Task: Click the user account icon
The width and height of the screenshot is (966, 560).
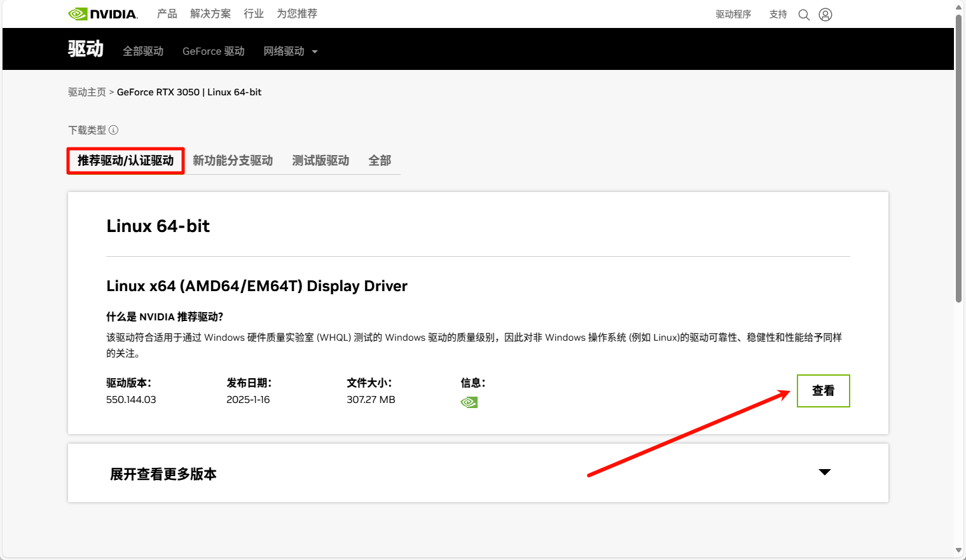Action: [825, 15]
